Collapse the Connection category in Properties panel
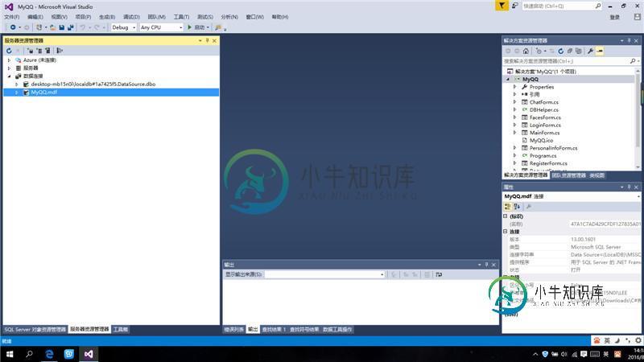Image resolution: width=644 pixels, height=362 pixels. point(506,232)
